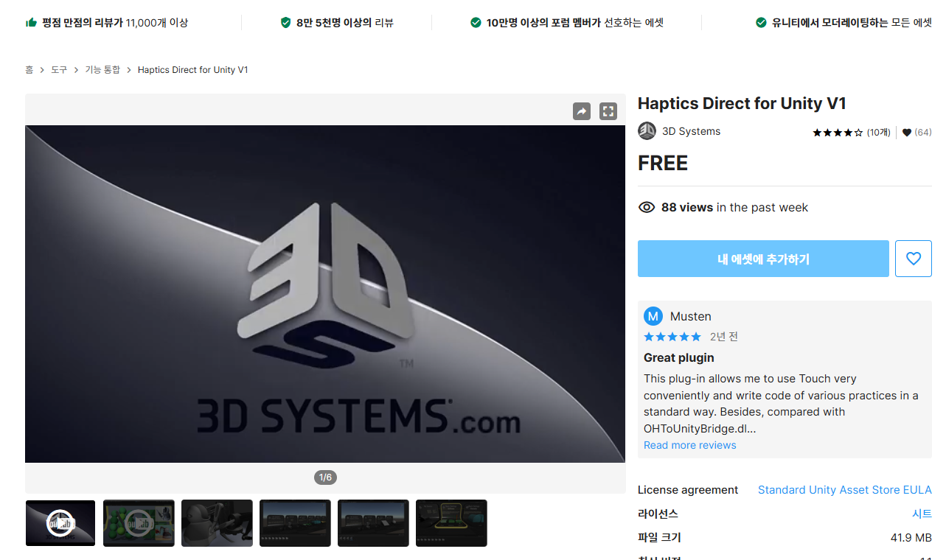Image resolution: width=946 pixels, height=560 pixels.
Task: Click the 3D Systems publisher logo icon
Action: click(647, 131)
